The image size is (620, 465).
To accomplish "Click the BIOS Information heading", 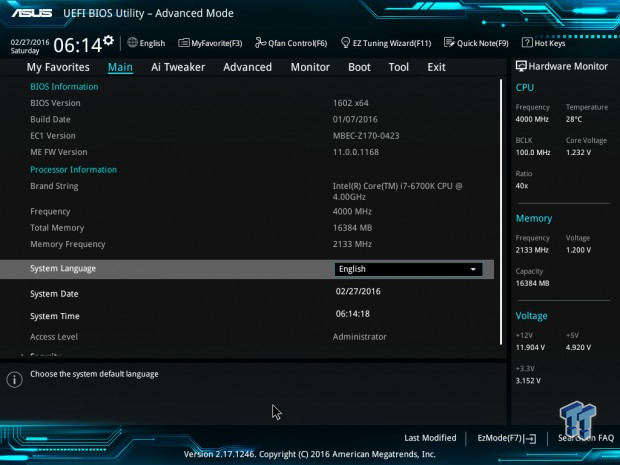I will pyautogui.click(x=64, y=87).
